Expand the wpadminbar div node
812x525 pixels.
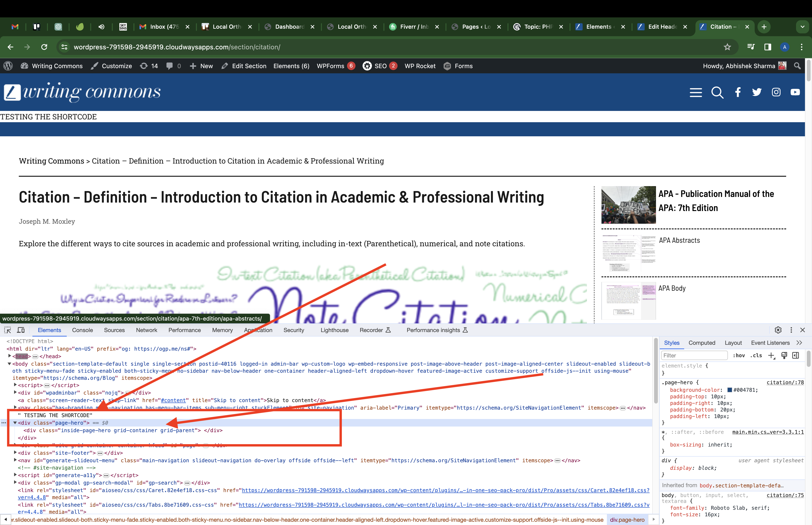(15, 392)
